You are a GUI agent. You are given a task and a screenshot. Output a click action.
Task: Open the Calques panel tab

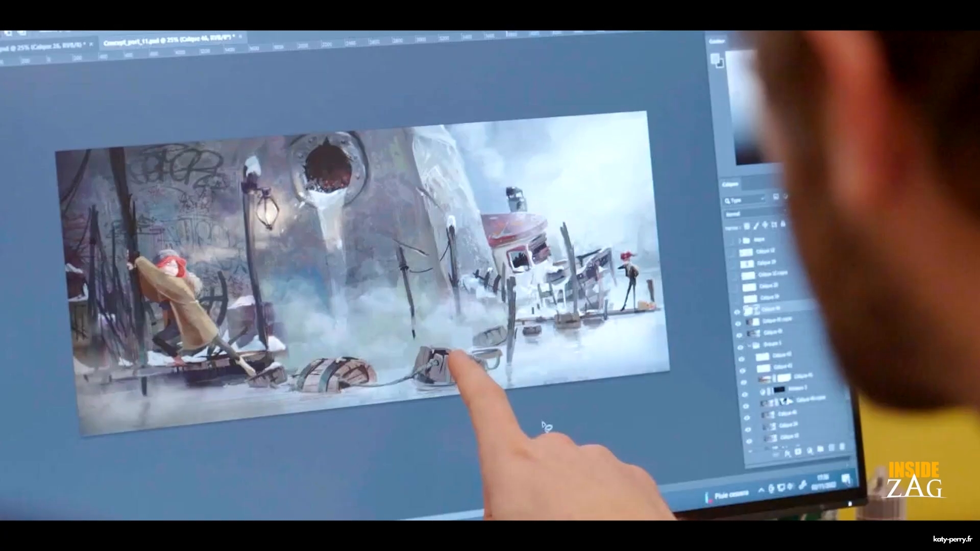pos(730,184)
